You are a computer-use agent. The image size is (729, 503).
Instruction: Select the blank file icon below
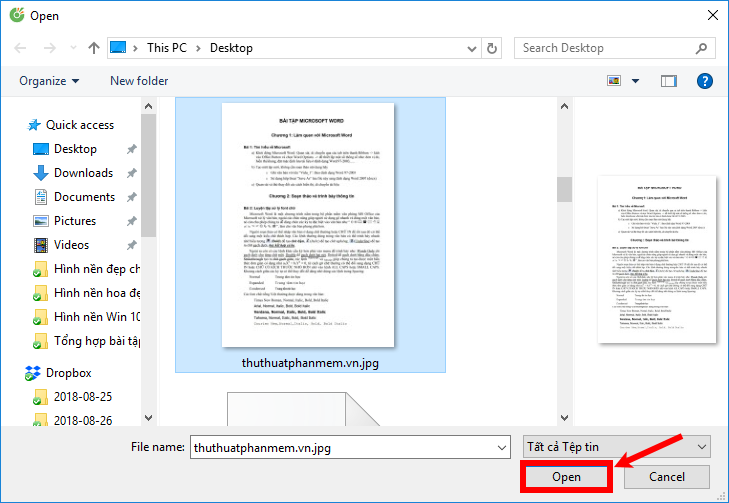[x=304, y=409]
